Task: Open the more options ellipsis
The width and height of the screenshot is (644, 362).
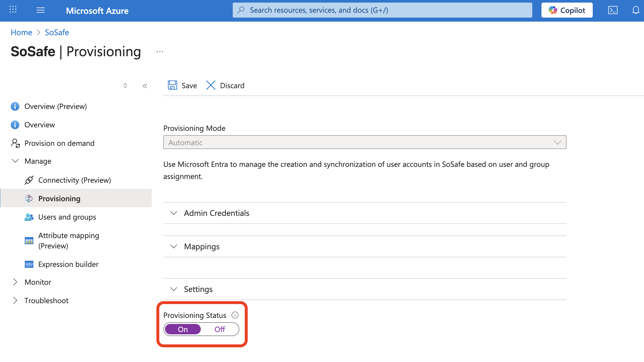Action: pyautogui.click(x=160, y=52)
